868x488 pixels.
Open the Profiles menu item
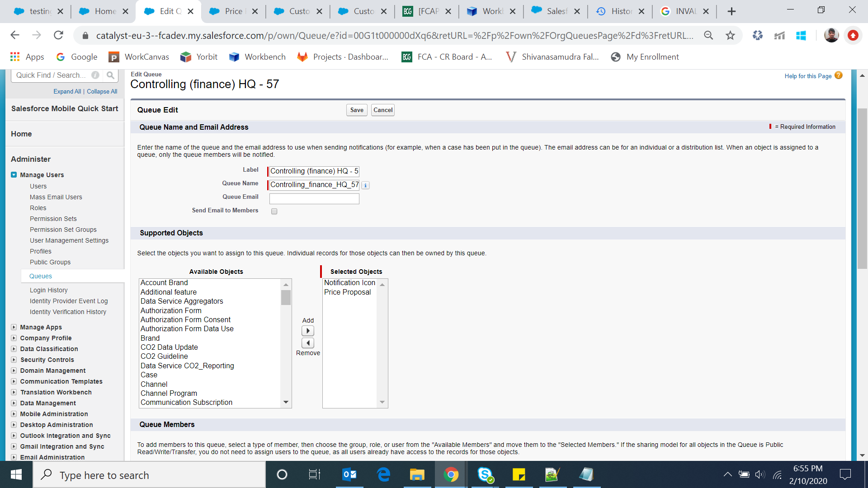click(x=40, y=251)
